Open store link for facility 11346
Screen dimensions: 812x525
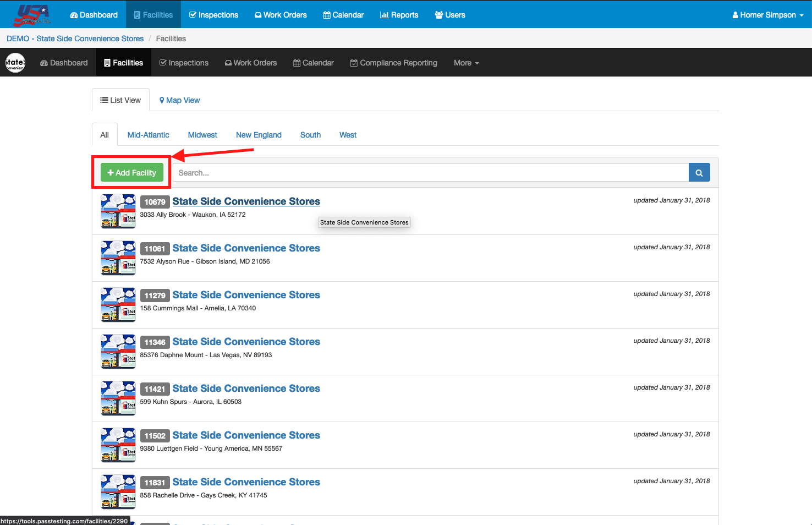click(x=246, y=342)
